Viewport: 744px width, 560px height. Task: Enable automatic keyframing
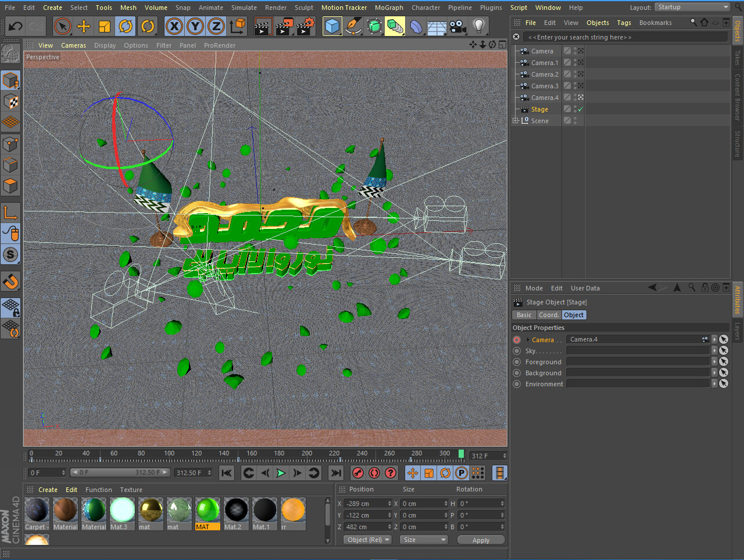point(374,473)
